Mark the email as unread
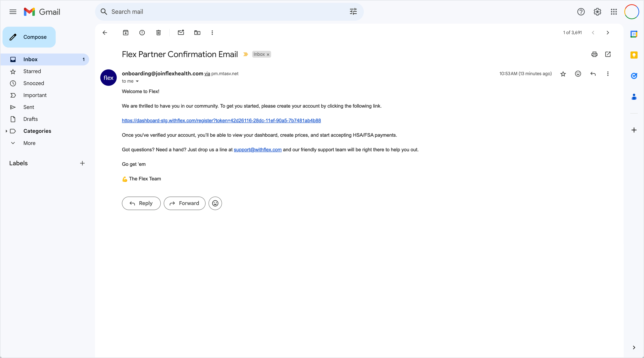644x358 pixels. (181, 32)
